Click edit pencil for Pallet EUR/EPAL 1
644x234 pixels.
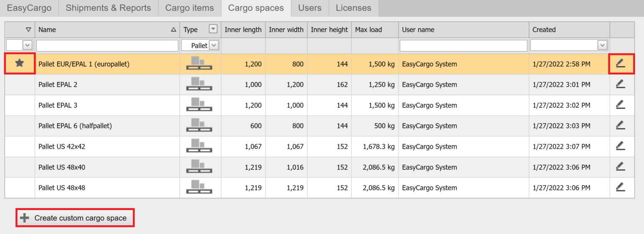621,64
